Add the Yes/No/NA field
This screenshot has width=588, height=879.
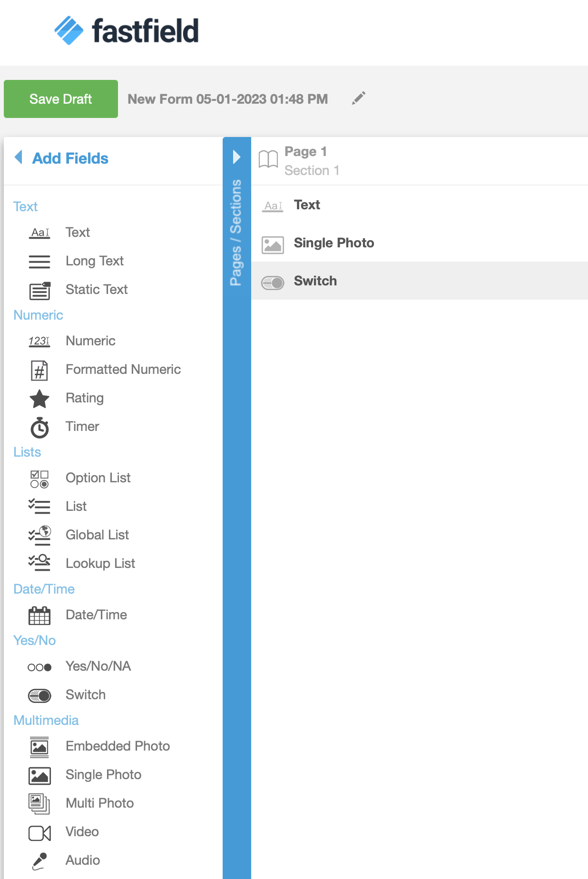(x=98, y=666)
